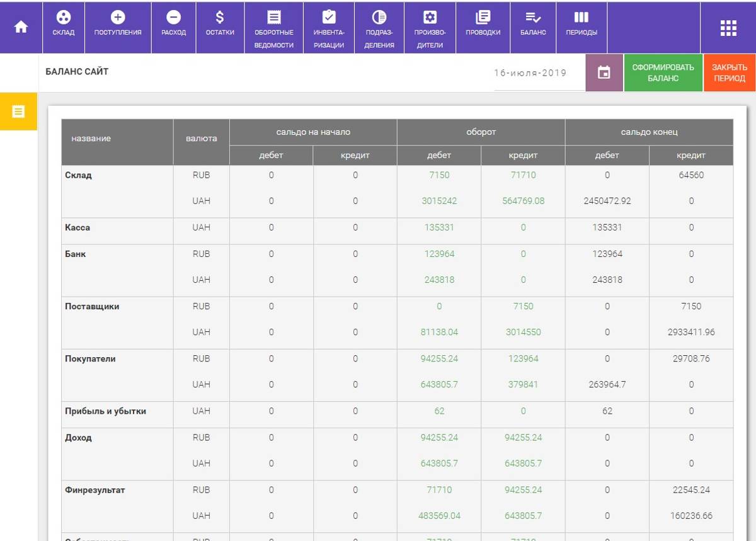Screen dimensions: 756x541
Task: Click Закрыть период button
Action: (730, 73)
